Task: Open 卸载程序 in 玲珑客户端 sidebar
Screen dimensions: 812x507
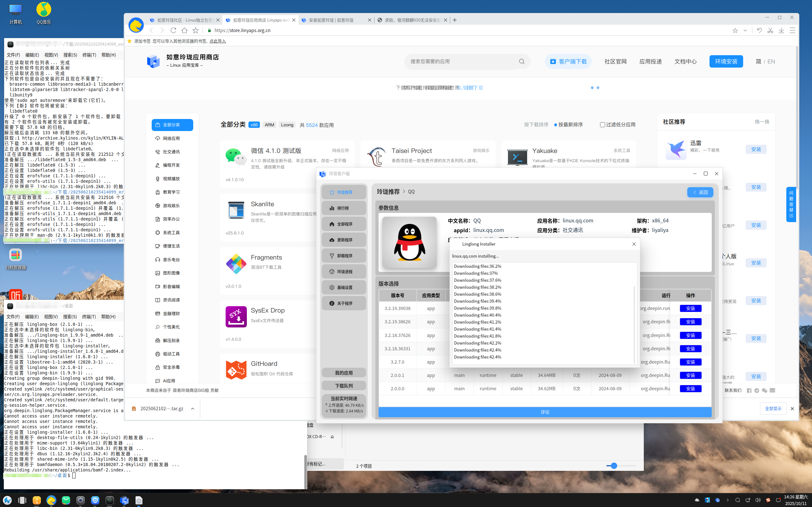Action: (x=344, y=255)
